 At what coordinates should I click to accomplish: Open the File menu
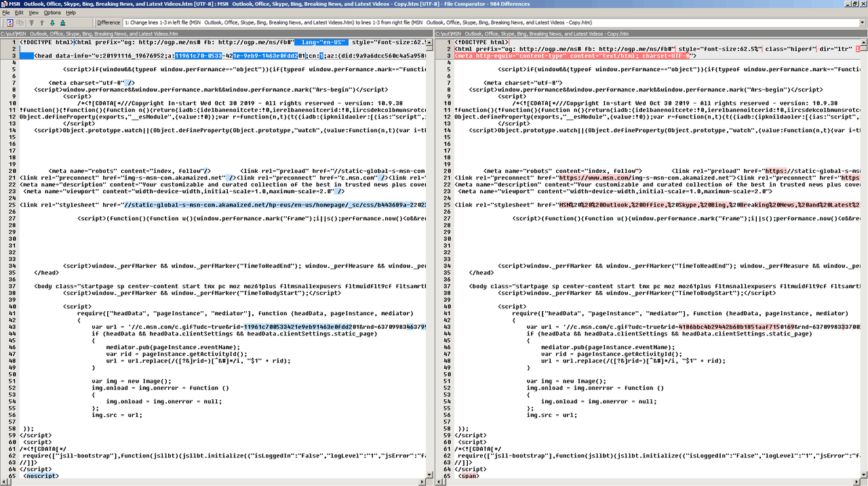6,12
